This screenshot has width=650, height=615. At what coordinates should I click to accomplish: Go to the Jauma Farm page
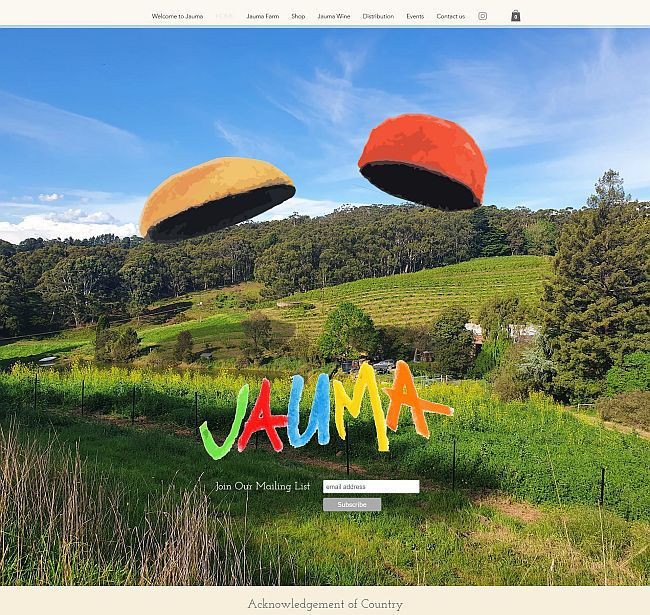point(263,17)
